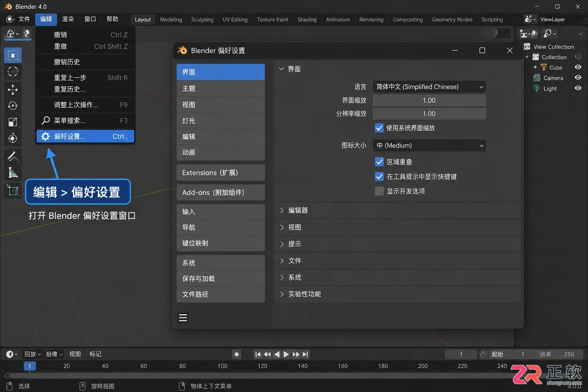588x392 pixels.
Task: Activate the Move tool
Action: tap(13, 89)
